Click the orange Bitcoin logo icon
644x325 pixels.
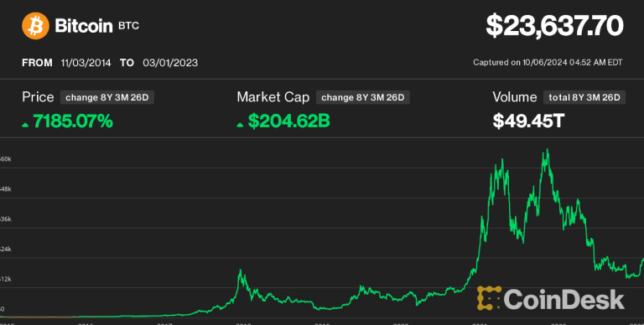pos(35,26)
